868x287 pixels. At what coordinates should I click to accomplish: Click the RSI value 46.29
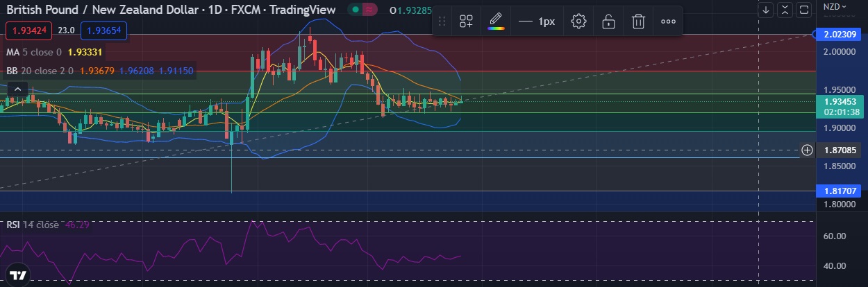(x=78, y=225)
